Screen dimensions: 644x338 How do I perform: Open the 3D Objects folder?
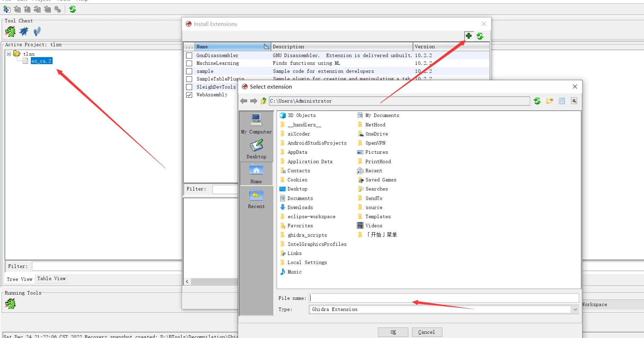[298, 115]
